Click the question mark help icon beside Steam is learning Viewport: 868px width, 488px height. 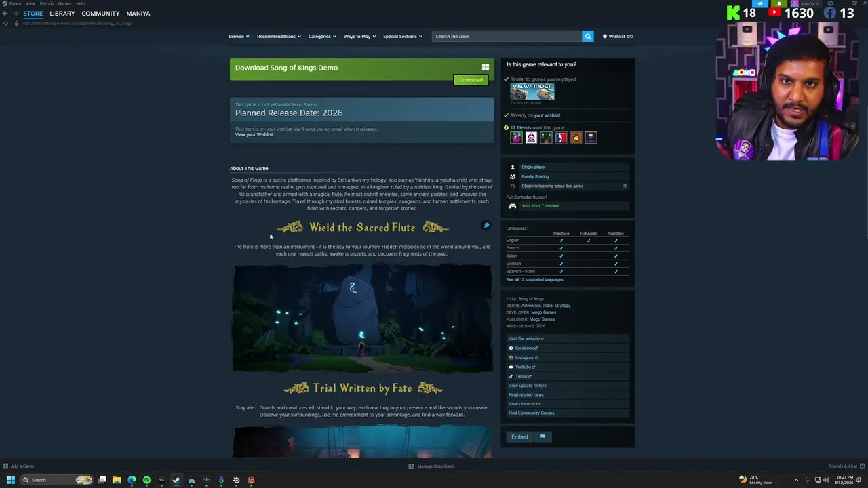click(x=625, y=186)
